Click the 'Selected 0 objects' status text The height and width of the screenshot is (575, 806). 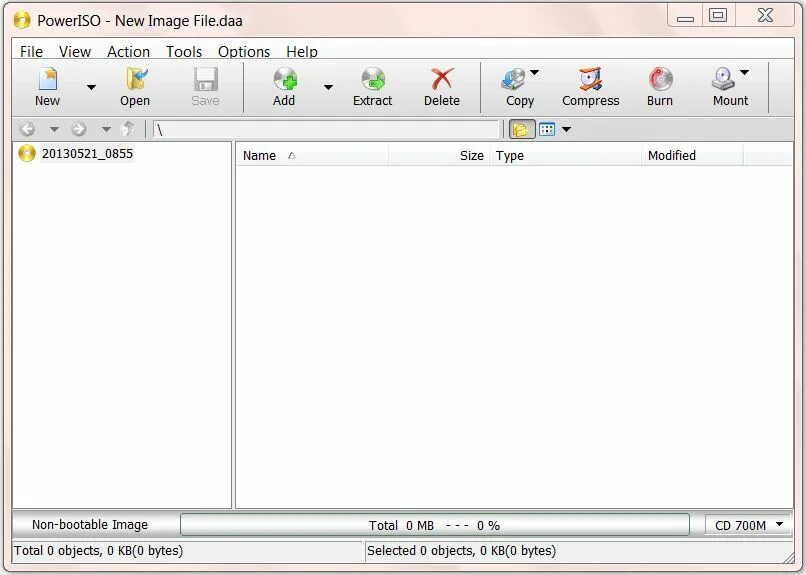click(461, 551)
